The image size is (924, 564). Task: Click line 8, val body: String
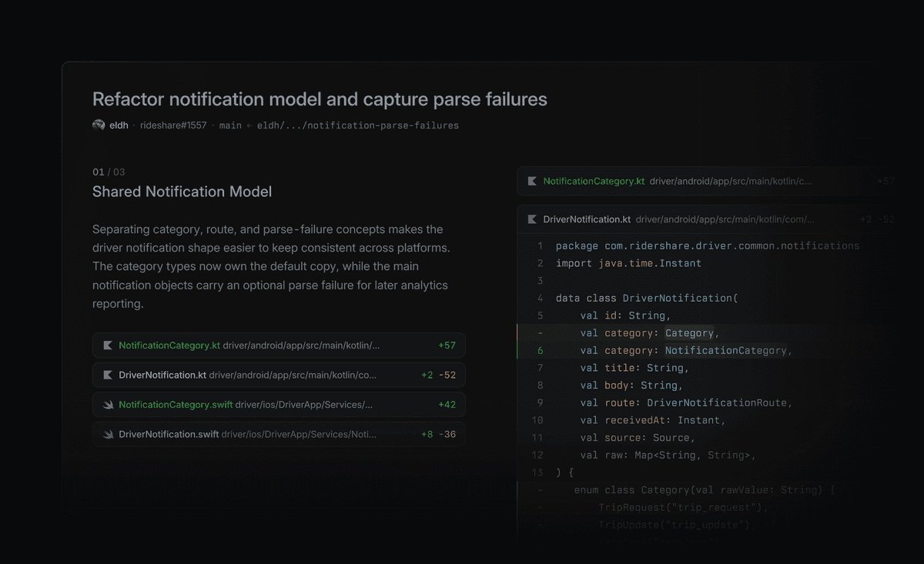[631, 385]
